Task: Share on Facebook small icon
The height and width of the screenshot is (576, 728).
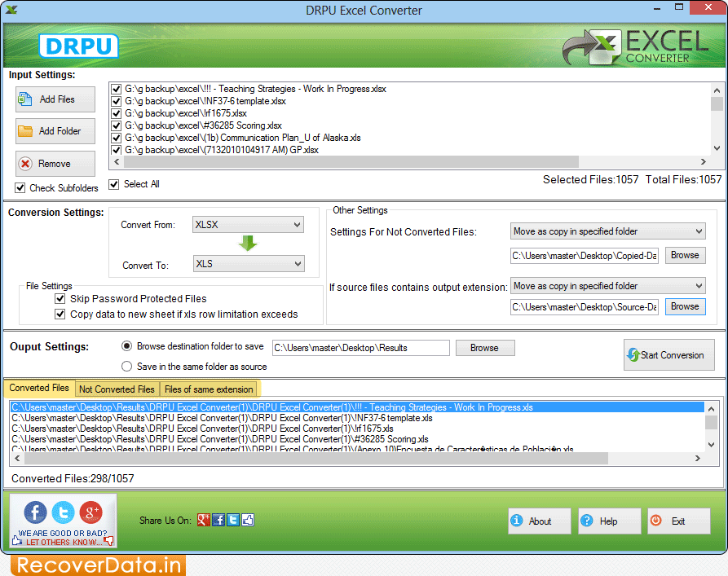Action: point(218,520)
